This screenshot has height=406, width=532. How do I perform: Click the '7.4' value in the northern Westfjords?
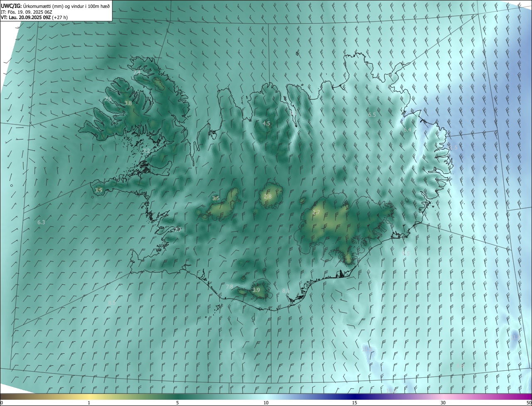coord(137,72)
